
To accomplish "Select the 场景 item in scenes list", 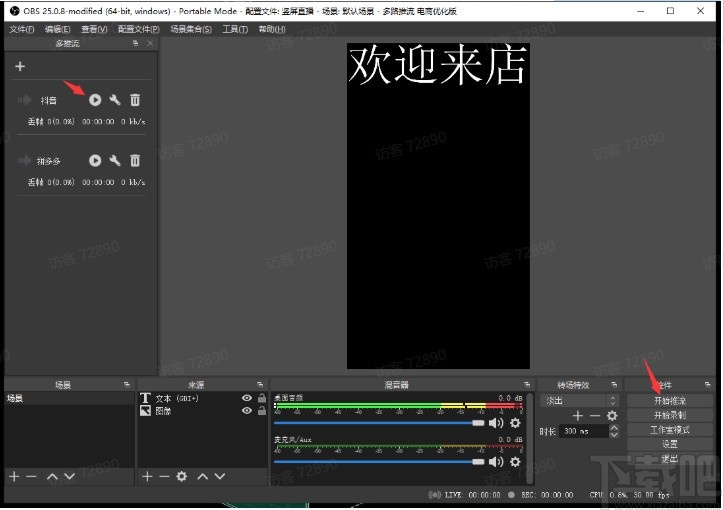I will 69,398.
